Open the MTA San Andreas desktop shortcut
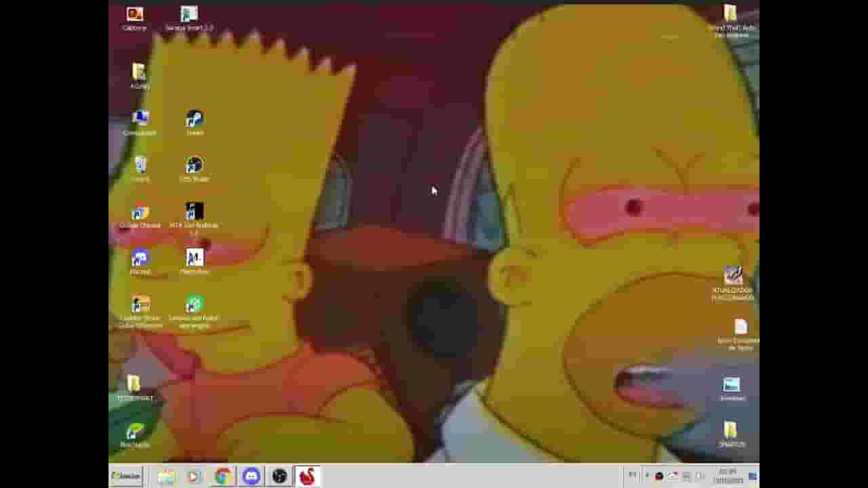The image size is (868, 488). coord(195,219)
